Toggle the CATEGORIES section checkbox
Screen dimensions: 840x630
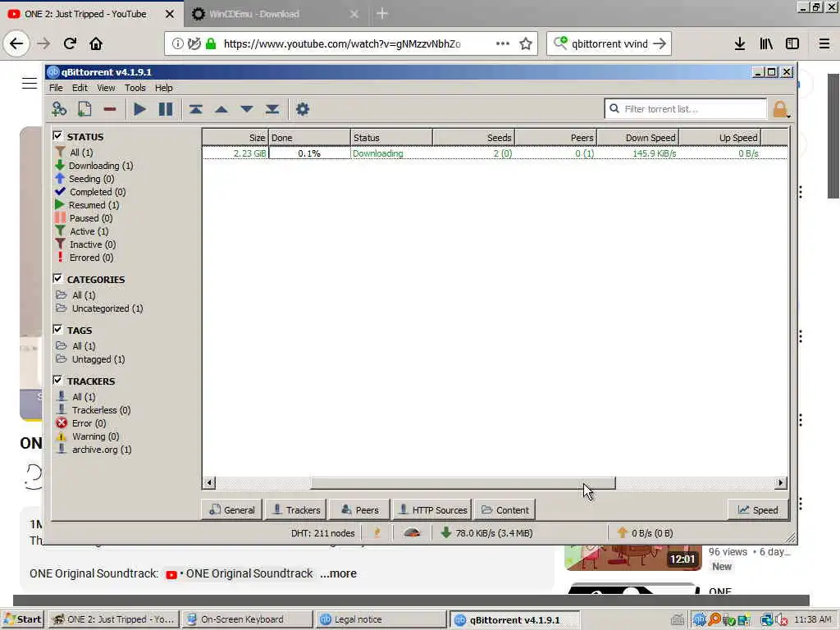[x=58, y=279]
